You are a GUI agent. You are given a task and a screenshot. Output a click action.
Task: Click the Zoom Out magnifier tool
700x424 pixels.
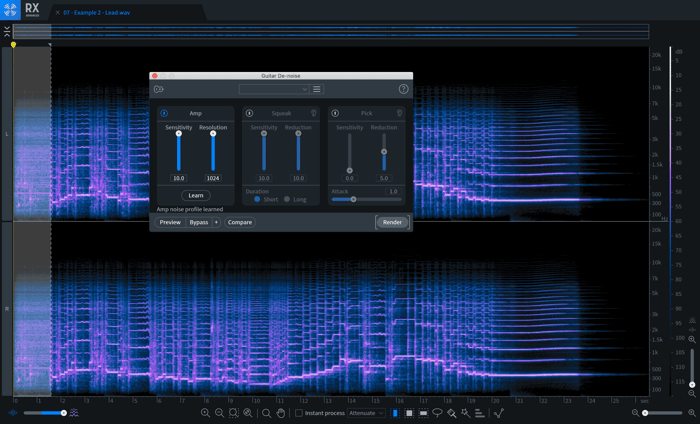coord(220,413)
